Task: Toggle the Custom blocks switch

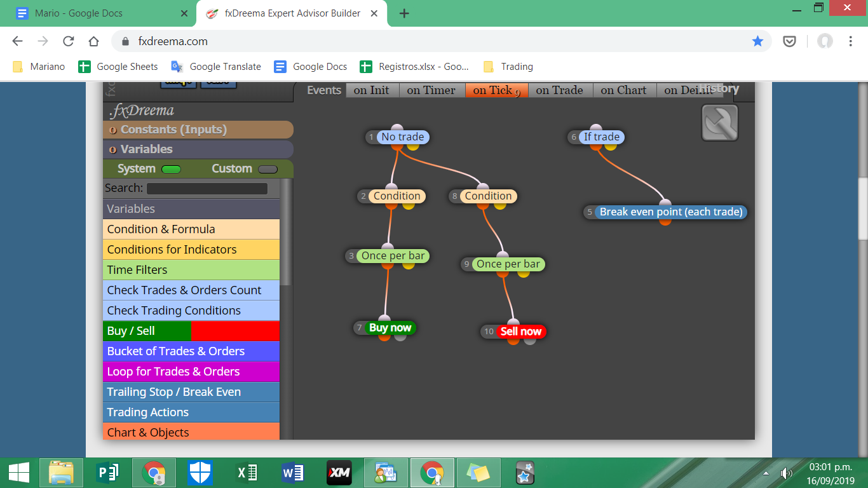Action: 268,169
